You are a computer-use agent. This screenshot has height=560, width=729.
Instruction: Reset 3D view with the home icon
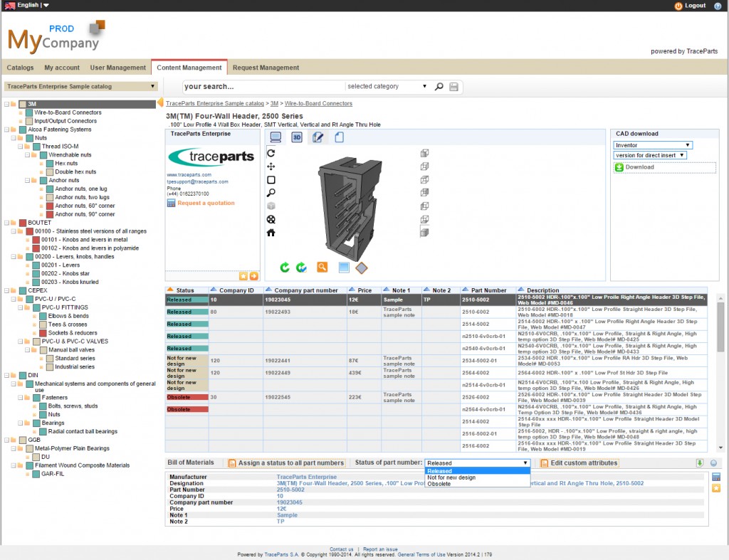(271, 233)
